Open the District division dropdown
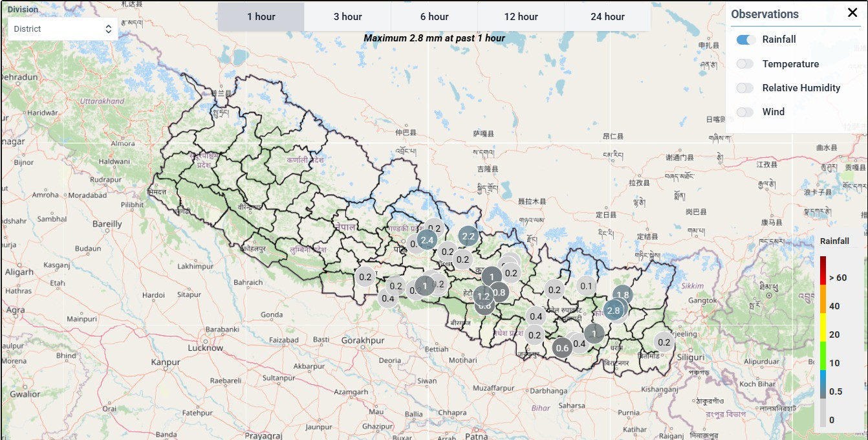Screen dimensions: 868x440 point(63,29)
